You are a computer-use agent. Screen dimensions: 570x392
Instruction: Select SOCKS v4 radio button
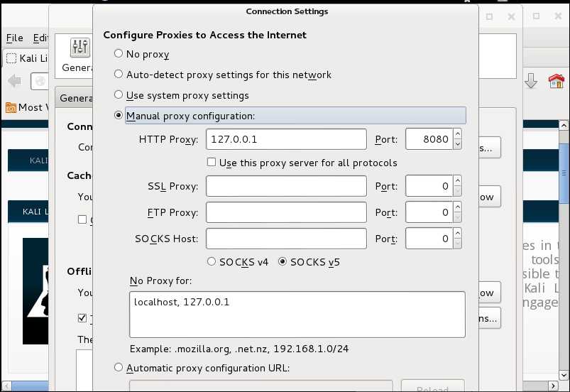pyautogui.click(x=212, y=262)
